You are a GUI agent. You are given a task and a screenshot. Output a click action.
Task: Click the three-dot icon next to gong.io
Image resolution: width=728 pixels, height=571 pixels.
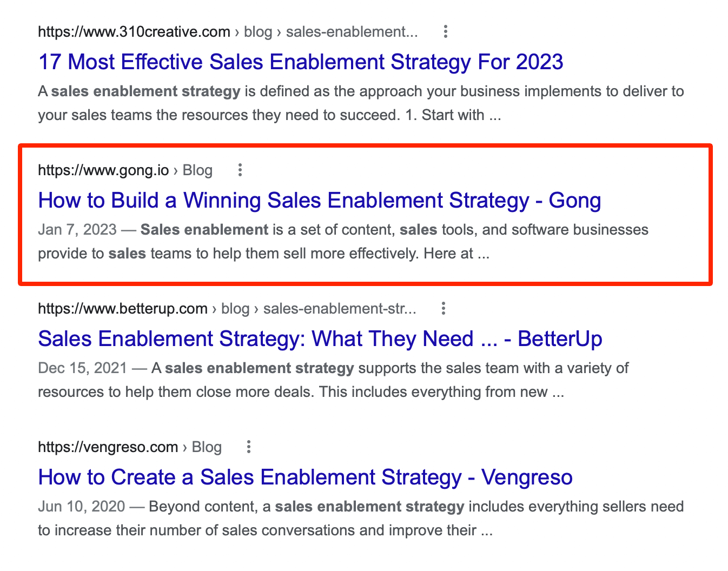coord(240,170)
